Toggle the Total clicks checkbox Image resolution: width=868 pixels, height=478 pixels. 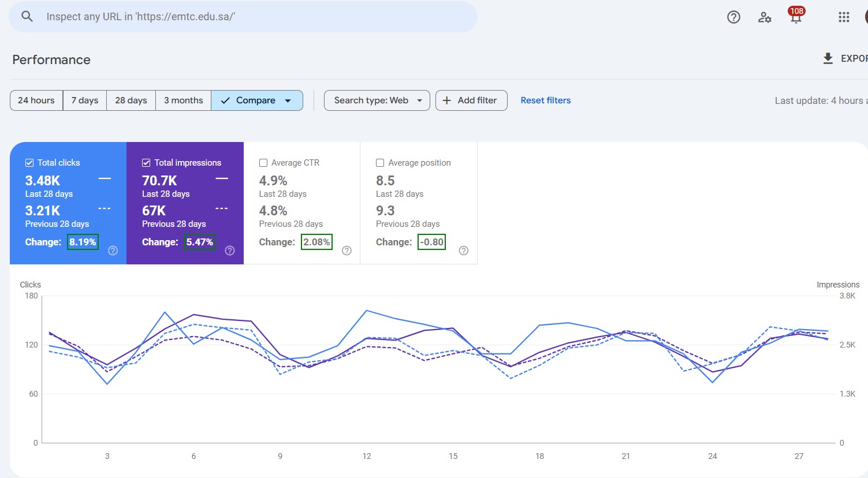[x=29, y=163]
